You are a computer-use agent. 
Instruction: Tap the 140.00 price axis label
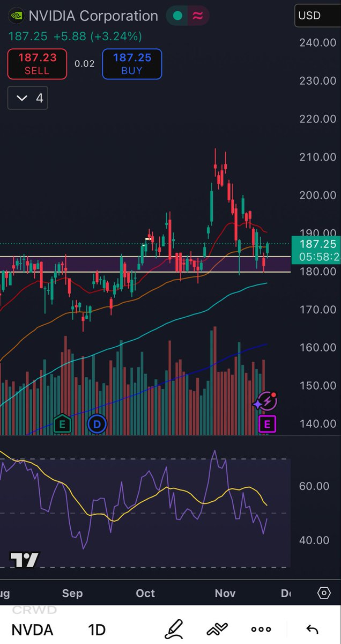coord(318,423)
